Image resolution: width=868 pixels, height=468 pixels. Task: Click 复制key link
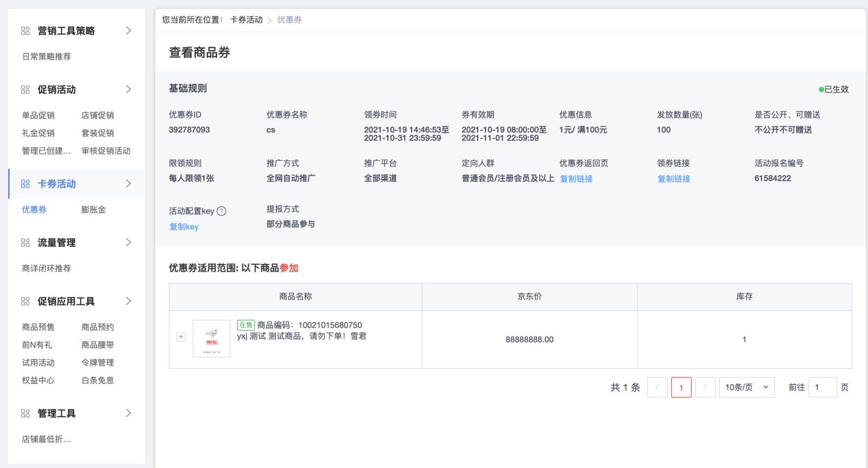184,227
